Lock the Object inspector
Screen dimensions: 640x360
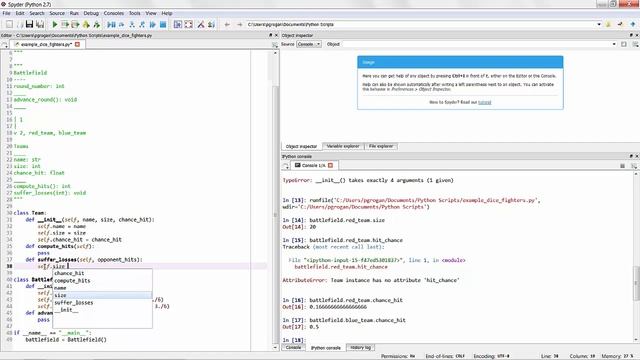(x=624, y=44)
